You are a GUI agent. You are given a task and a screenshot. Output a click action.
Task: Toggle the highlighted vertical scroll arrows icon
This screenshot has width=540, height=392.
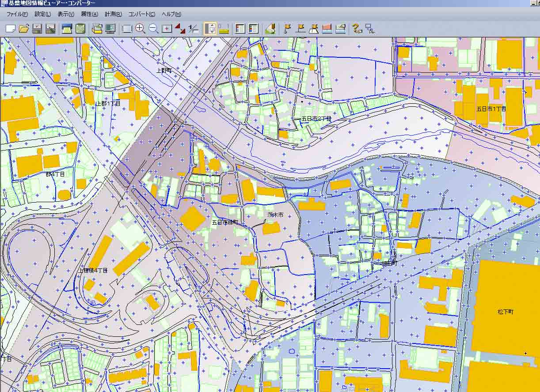(210, 29)
